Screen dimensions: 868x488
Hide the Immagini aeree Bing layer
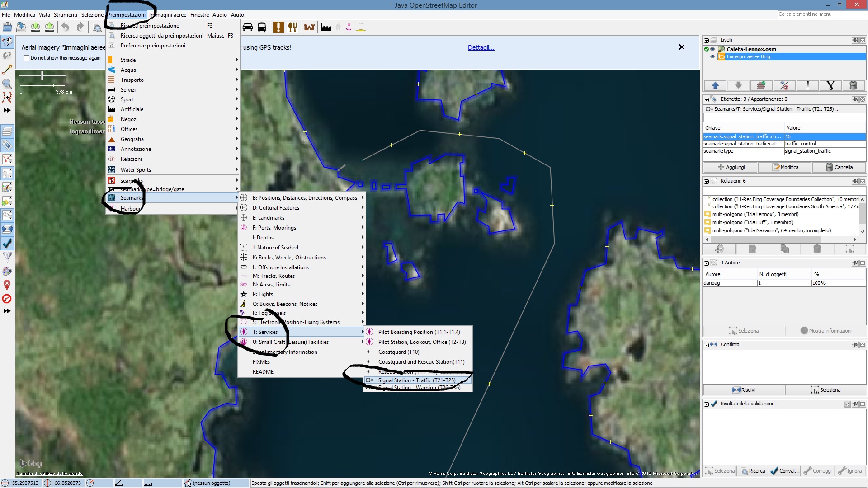point(713,56)
